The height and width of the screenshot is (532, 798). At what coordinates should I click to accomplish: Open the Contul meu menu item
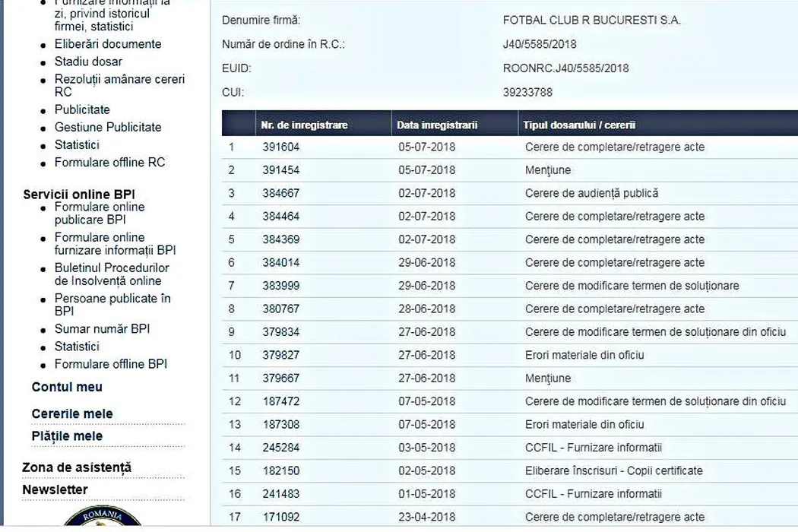click(x=67, y=387)
